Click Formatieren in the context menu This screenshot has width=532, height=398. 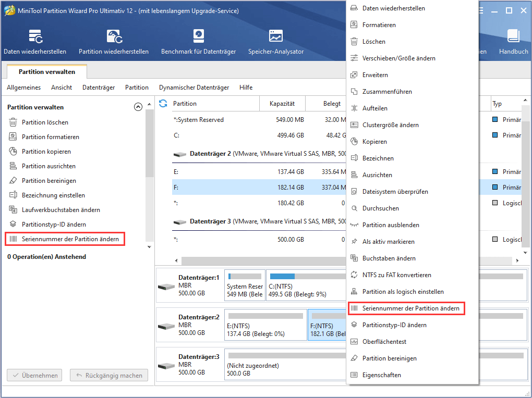(x=379, y=25)
